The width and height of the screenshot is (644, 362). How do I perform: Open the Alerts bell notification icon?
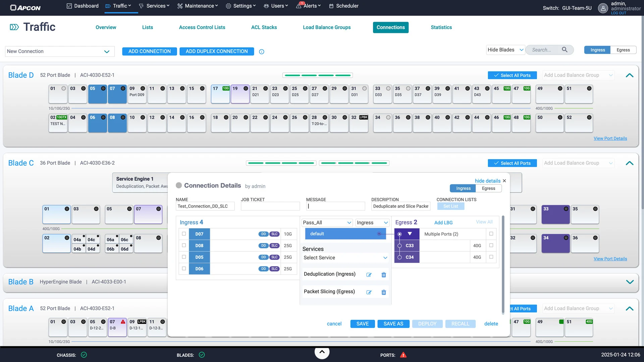click(299, 6)
